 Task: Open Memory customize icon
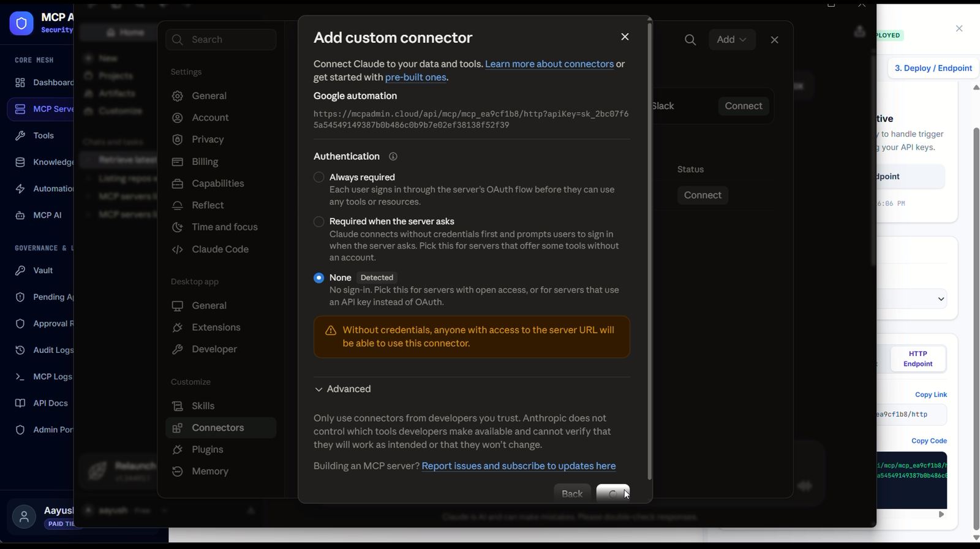coord(178,471)
